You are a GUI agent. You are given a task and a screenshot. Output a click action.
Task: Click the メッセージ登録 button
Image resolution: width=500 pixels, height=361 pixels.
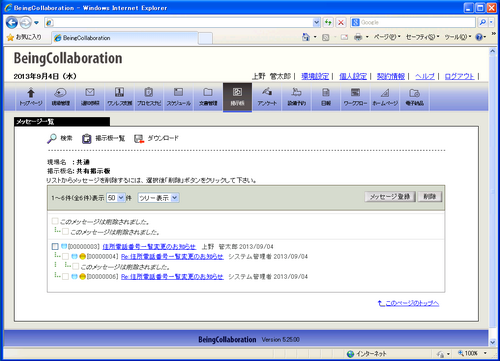pos(390,197)
